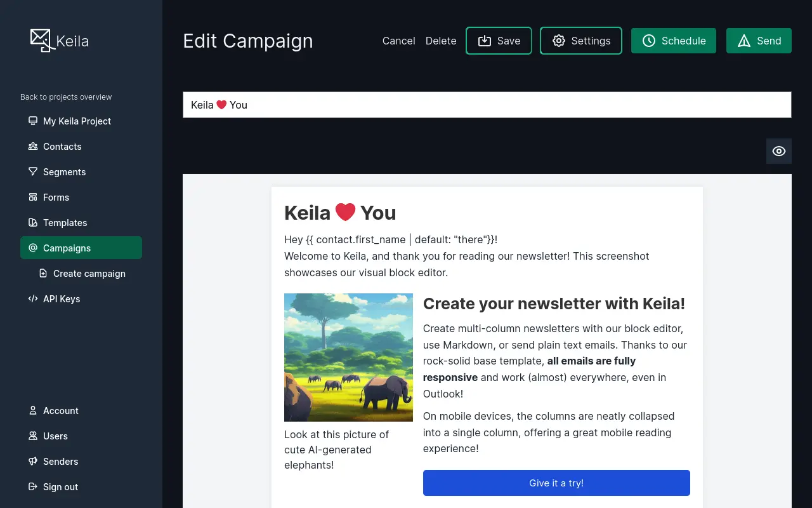Screen dimensions: 812x508
Task: Open the Forms section label
Action: (x=56, y=197)
